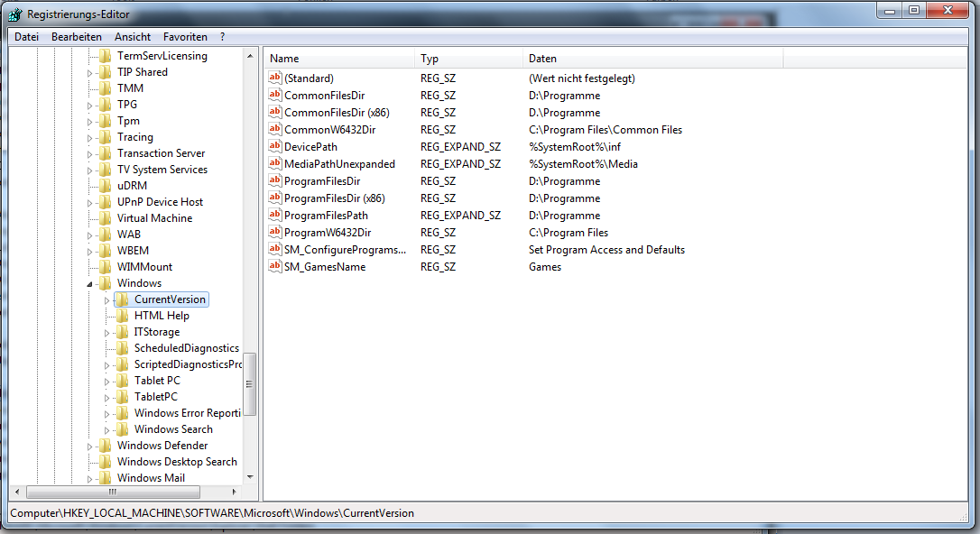Select the CurrentVersion folder icon
Screen dimensions: 980x534
(x=123, y=299)
